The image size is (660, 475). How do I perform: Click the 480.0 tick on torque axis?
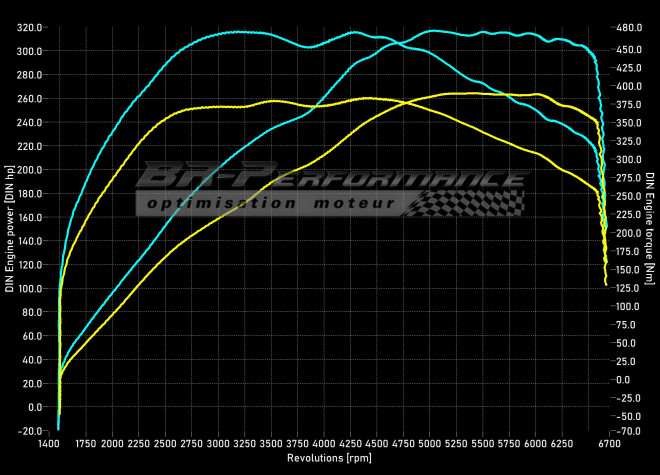click(629, 27)
